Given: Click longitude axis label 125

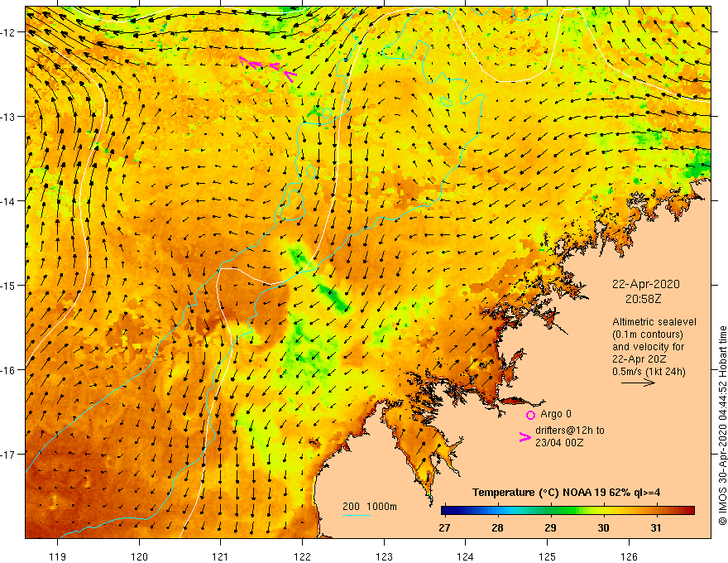Looking at the screenshot, I should [x=548, y=556].
